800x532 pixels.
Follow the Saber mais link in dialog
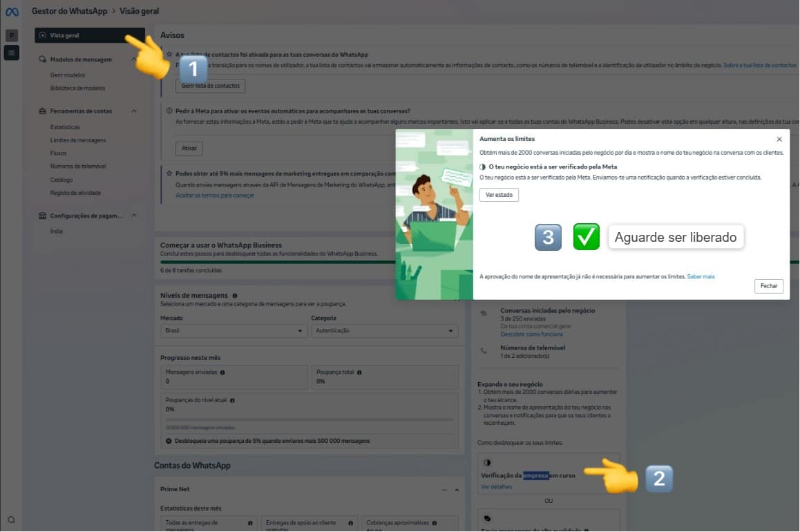coord(701,276)
